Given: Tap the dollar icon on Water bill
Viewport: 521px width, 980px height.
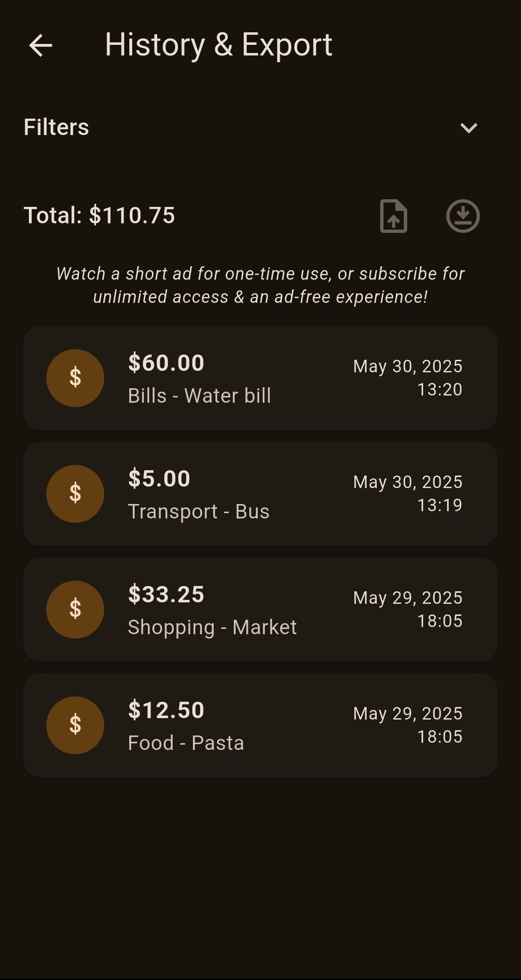Looking at the screenshot, I should [x=75, y=378].
